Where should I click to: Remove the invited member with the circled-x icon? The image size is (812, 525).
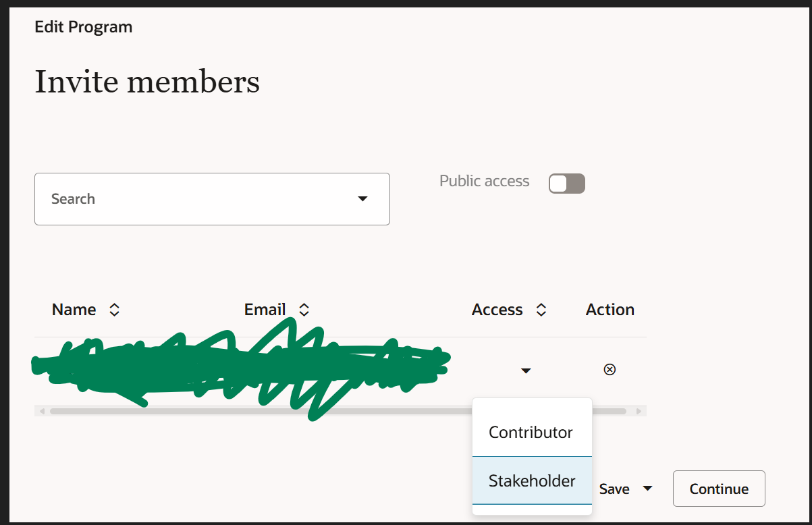[x=610, y=369]
